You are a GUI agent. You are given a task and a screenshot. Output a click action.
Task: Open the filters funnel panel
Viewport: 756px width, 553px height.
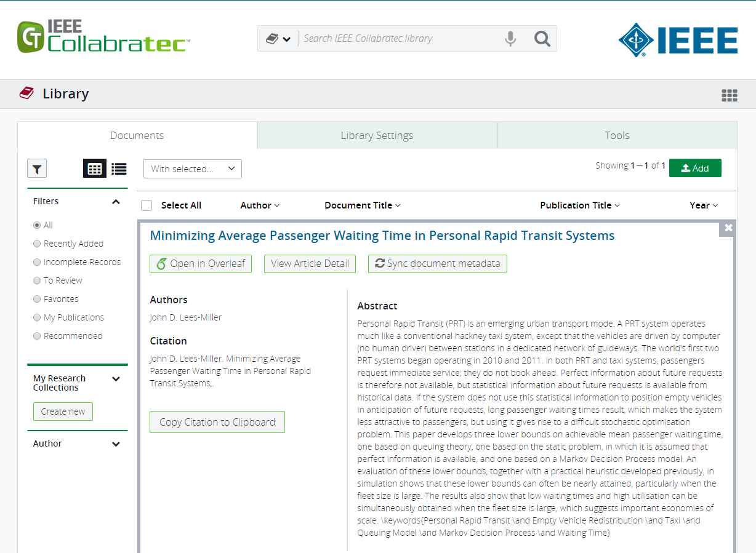click(x=36, y=168)
